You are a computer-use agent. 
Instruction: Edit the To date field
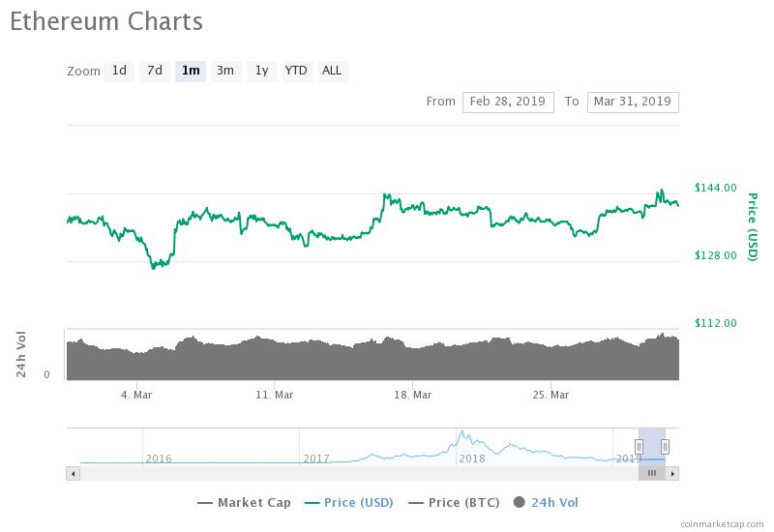click(x=633, y=102)
